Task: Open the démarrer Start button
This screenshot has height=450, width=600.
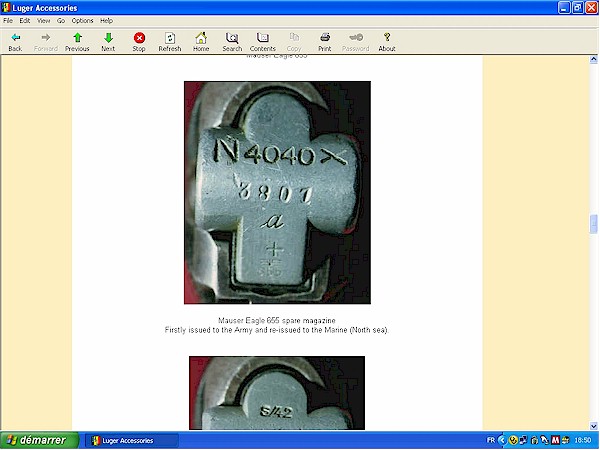Action: pos(39,440)
